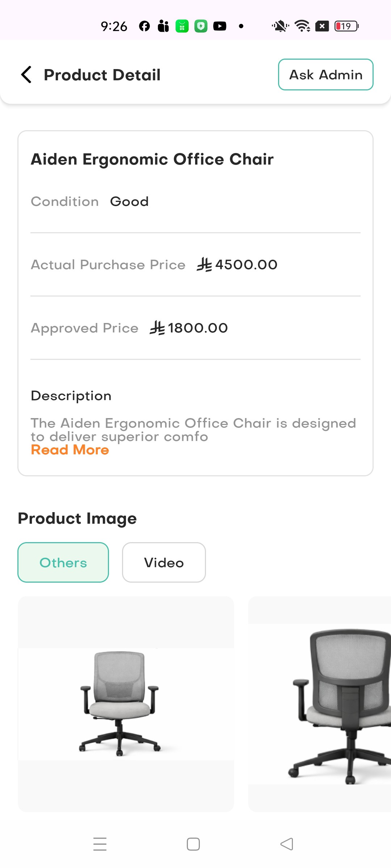
Task: Tap the YouTube notification icon
Action: 220,26
